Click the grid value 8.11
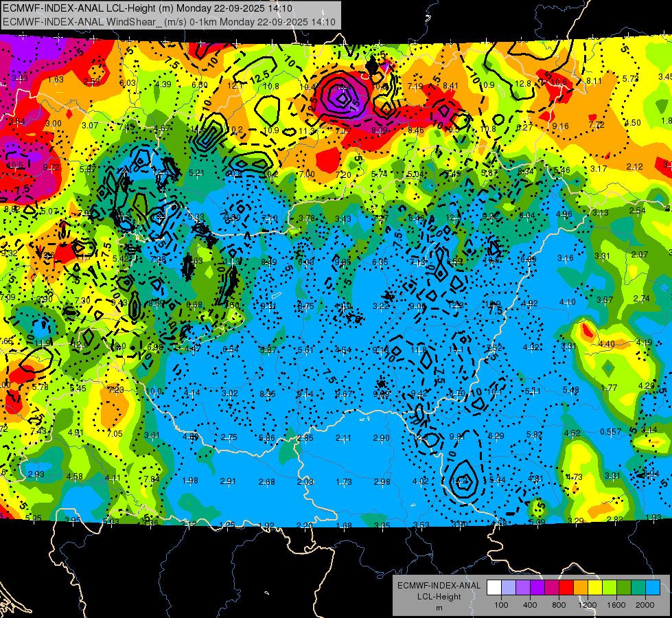 click(x=594, y=80)
